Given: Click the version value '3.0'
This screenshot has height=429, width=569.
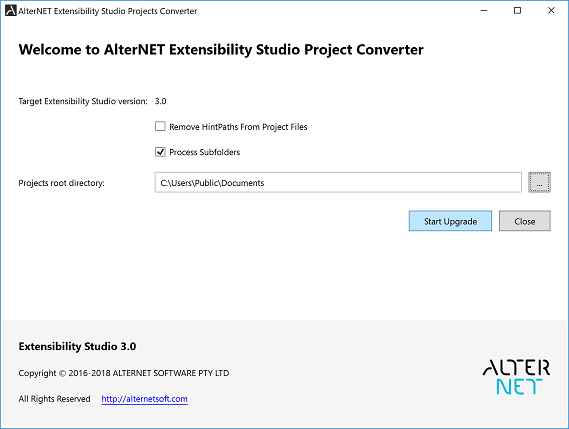Looking at the screenshot, I should pos(160,101).
